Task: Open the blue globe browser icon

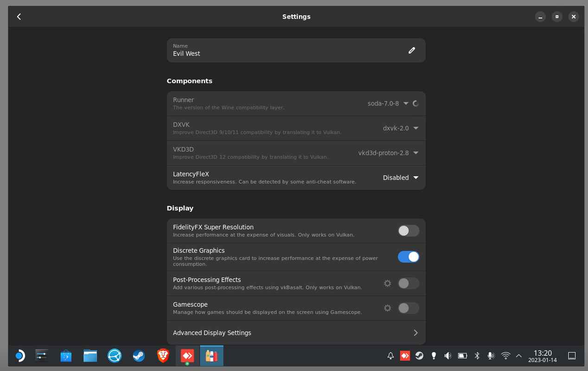Action: pyautogui.click(x=115, y=356)
